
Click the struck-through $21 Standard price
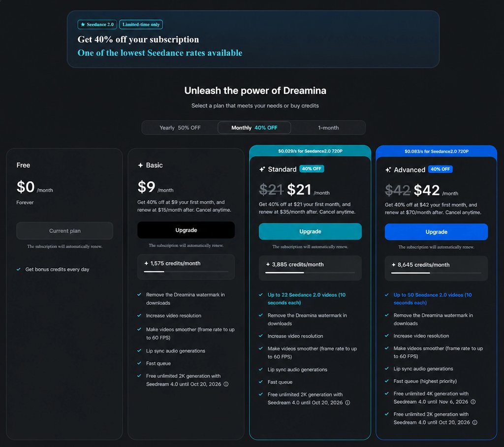point(271,190)
